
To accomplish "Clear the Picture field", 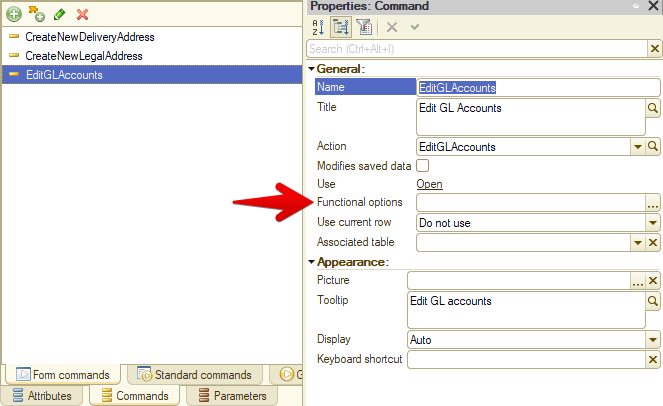I will click(653, 281).
